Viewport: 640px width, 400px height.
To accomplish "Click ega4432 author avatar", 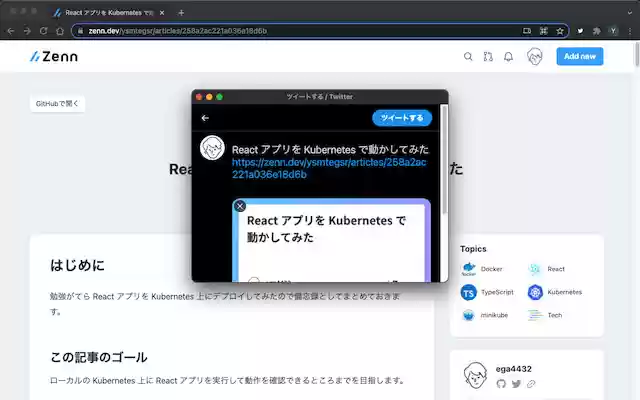I will click(x=475, y=375).
